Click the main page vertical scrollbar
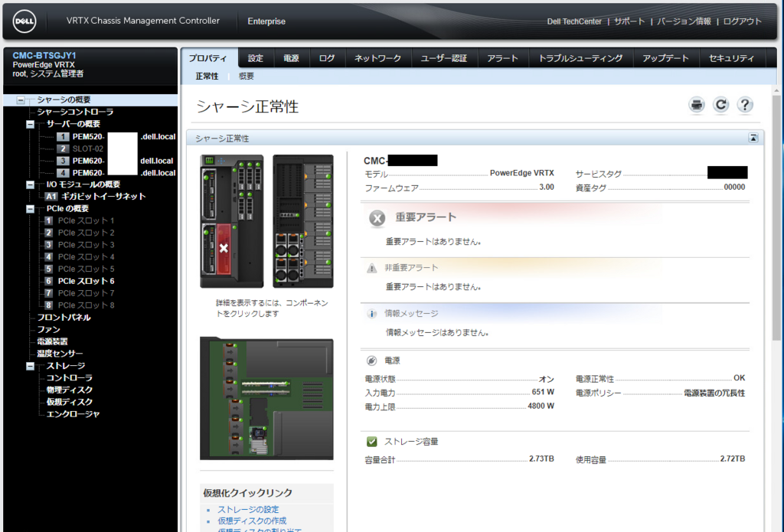784x532 pixels. click(776, 217)
